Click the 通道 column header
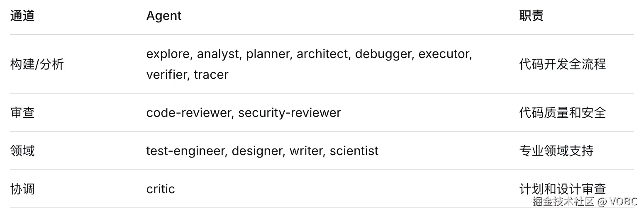The image size is (644, 214). pyautogui.click(x=22, y=16)
